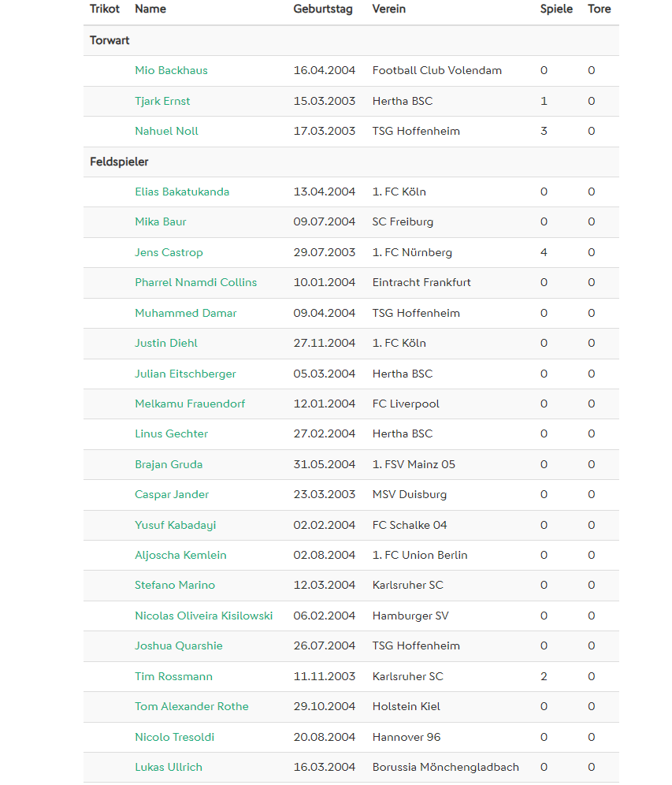Click club 1. FC Nürnberg

[412, 252]
